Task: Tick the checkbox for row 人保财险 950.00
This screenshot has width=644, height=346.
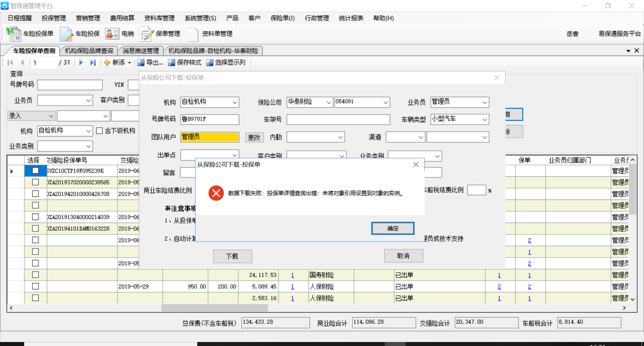Action: 35,286
